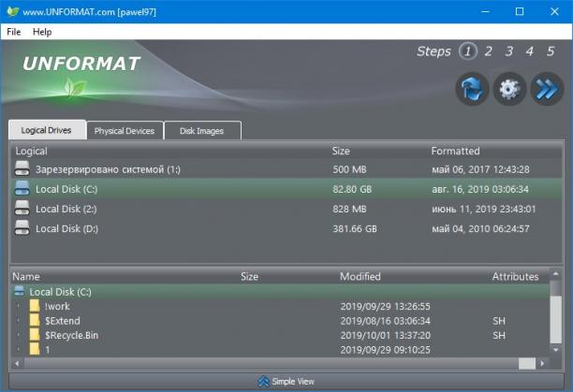Click the $Extend folder icon
Screen dimensions: 573x392
35,321
